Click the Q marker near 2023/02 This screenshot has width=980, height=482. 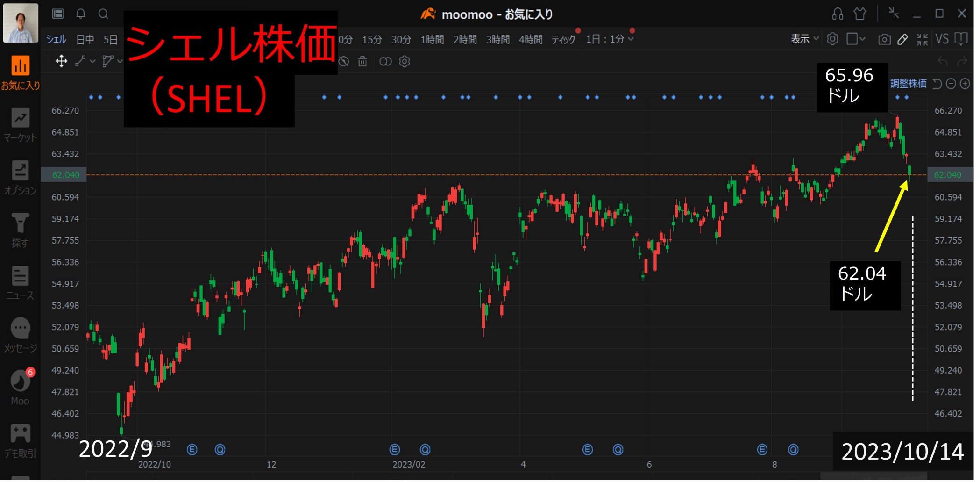425,450
